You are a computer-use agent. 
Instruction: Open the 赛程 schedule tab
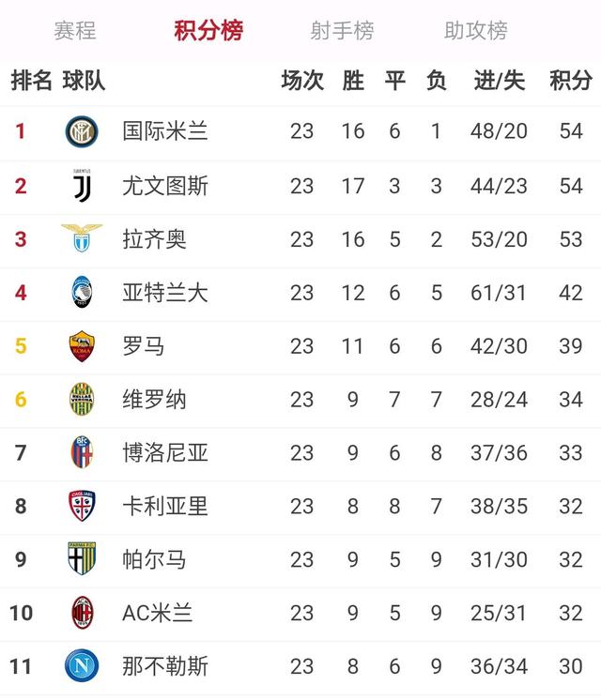74,31
